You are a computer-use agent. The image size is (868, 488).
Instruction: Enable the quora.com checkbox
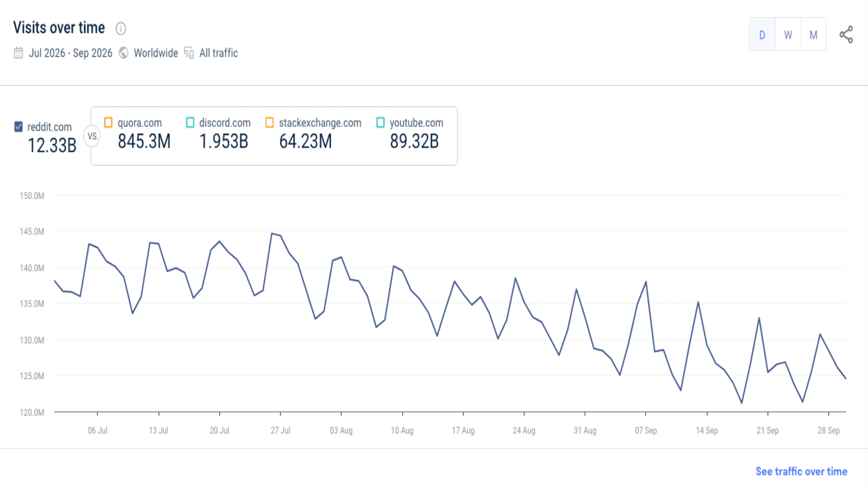coord(108,123)
